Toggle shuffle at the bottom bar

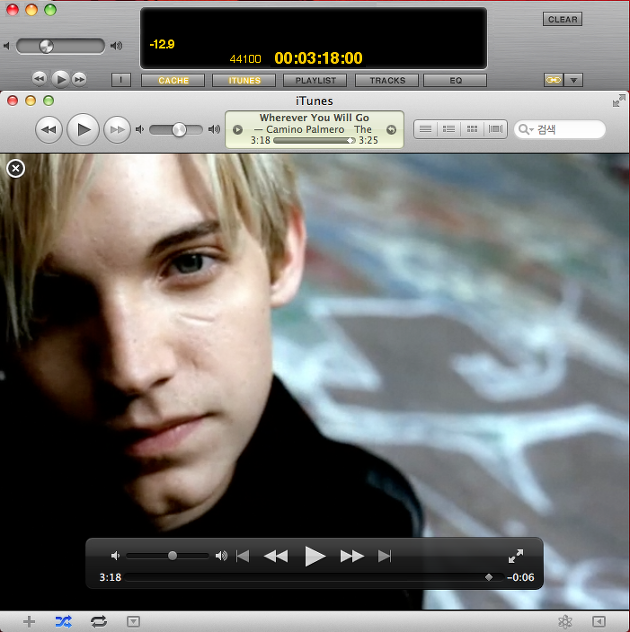point(64,621)
